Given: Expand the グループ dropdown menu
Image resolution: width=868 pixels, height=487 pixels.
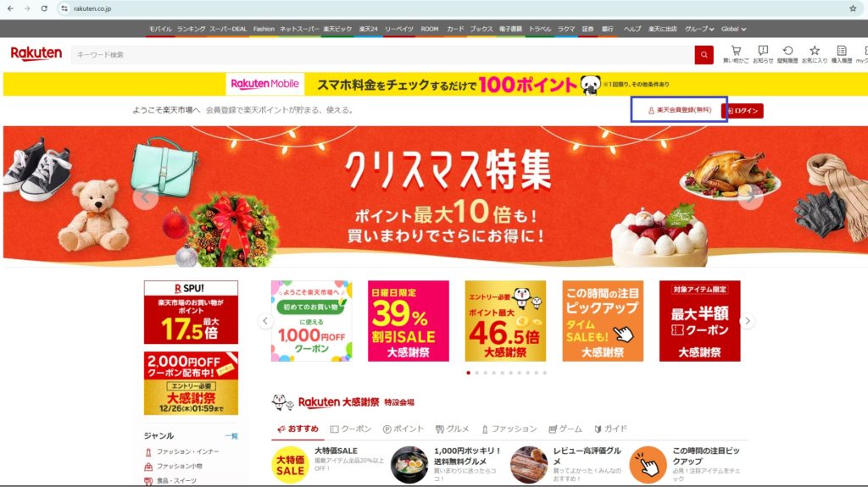Looking at the screenshot, I should [699, 29].
